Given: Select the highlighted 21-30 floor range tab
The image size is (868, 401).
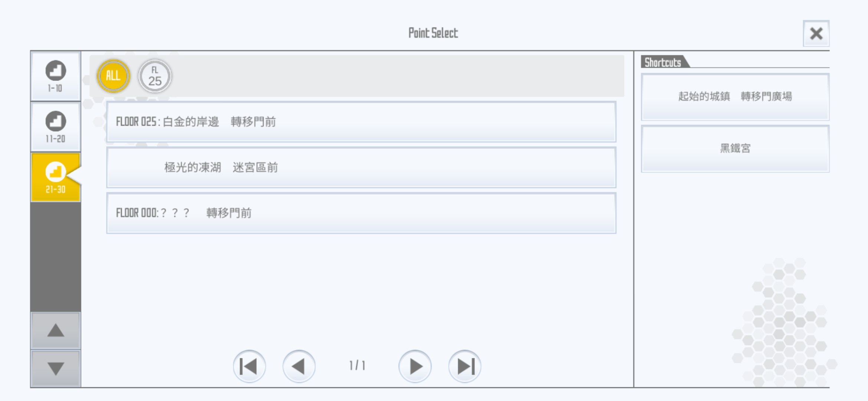Looking at the screenshot, I should [56, 177].
